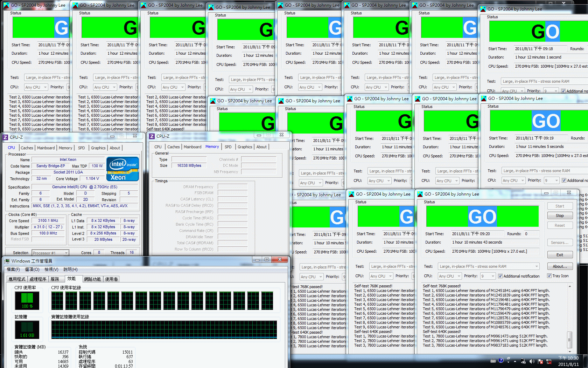Click the log scrollbar down arrow in the front SP2004 window
Image resolution: width=588 pixels, height=368 pixels.
(569, 351)
